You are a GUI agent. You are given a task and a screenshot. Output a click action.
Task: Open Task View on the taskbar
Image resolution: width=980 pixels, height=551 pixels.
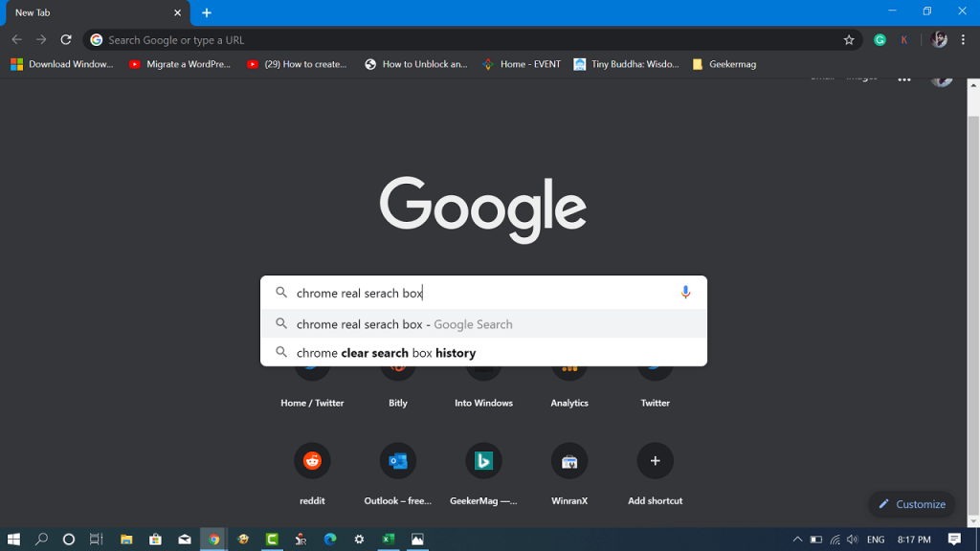97,540
